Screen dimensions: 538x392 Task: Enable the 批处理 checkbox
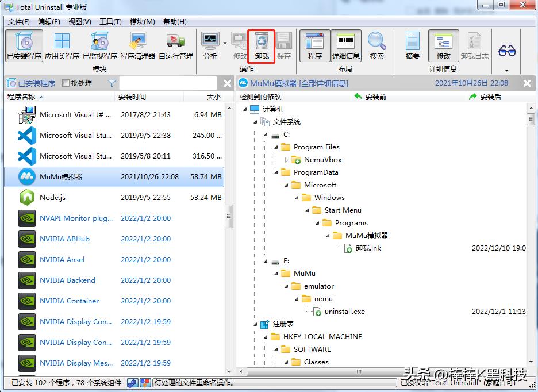[x=66, y=83]
